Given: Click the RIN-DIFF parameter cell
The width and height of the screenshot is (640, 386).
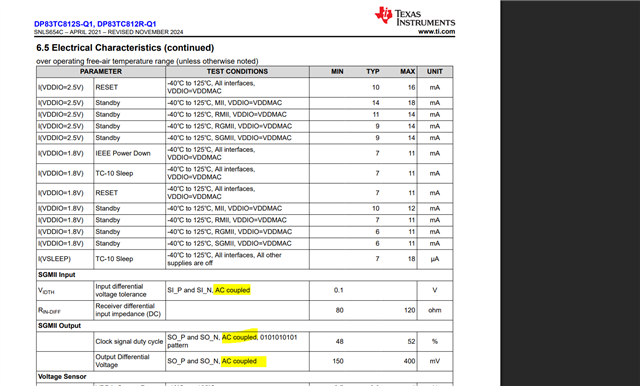Looking at the screenshot, I should pyautogui.click(x=65, y=311).
